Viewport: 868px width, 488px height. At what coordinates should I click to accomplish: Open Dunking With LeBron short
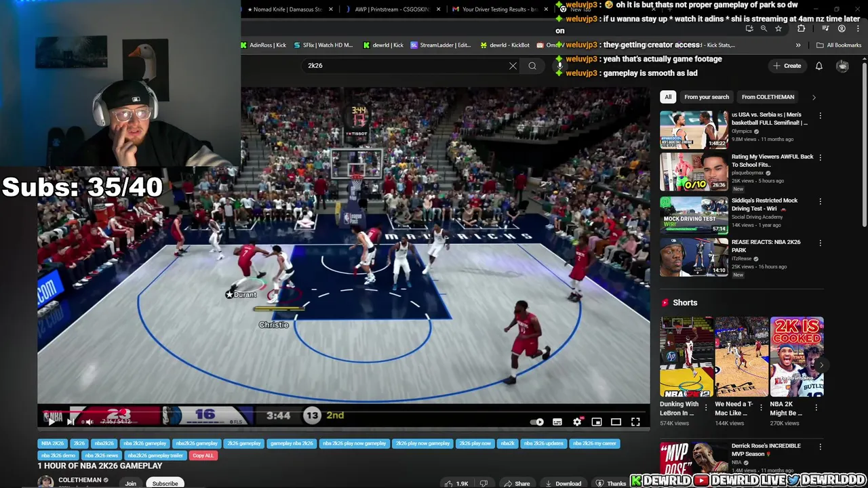pyautogui.click(x=686, y=357)
